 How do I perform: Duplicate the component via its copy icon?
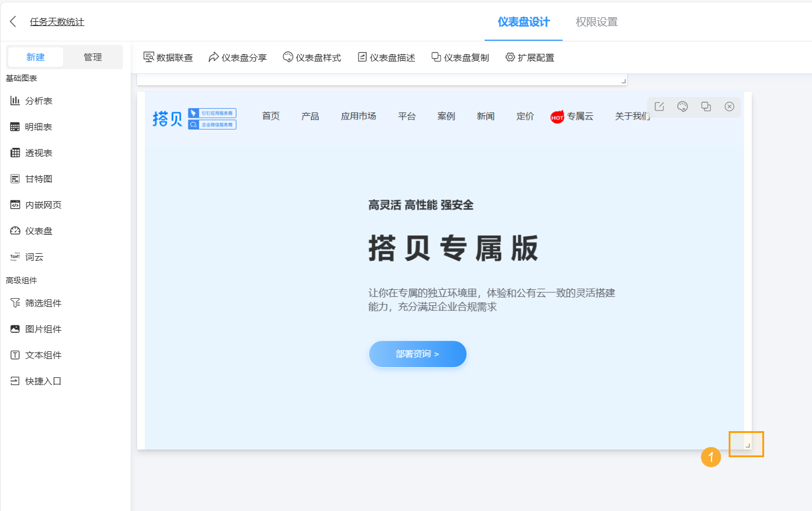click(706, 106)
